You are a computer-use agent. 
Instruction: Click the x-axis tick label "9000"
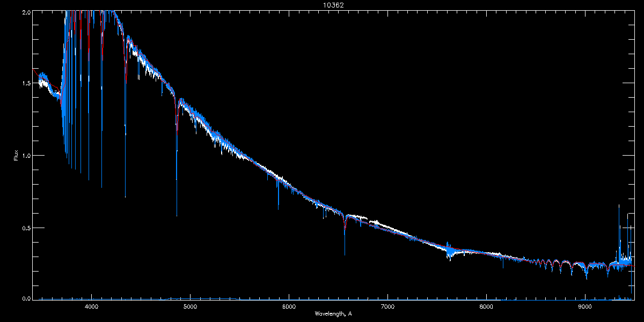click(585, 306)
